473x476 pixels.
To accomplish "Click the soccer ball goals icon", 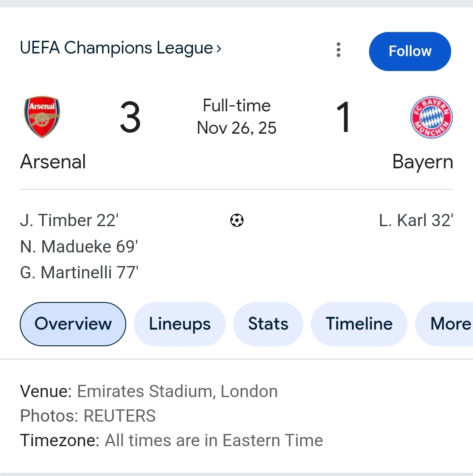I will [237, 220].
